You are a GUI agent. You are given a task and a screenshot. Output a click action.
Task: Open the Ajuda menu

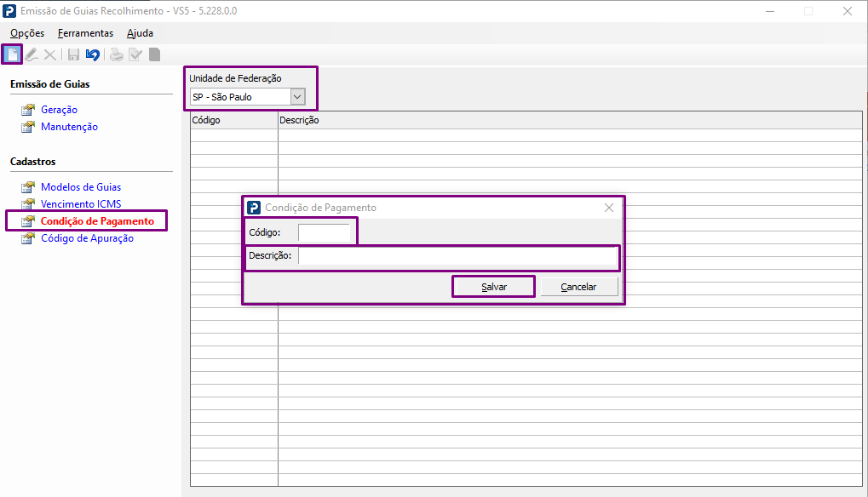pyautogui.click(x=140, y=33)
